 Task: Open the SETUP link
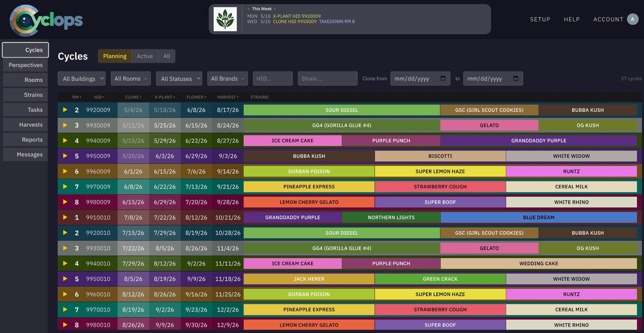pos(540,19)
